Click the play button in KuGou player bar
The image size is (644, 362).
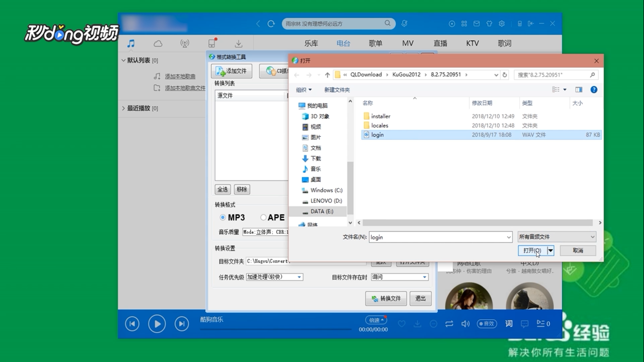(x=157, y=324)
